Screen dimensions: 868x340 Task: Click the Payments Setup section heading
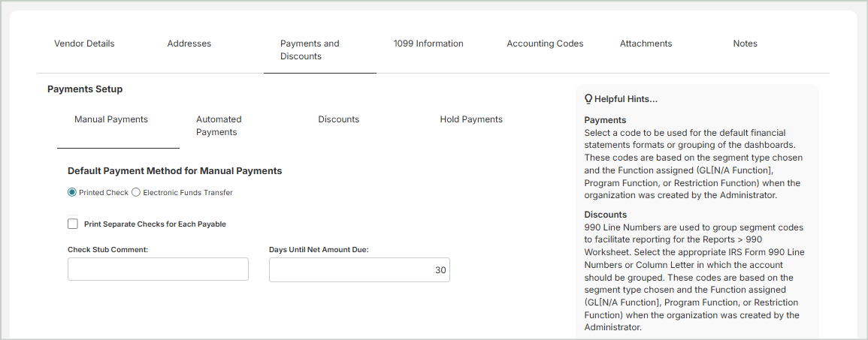(x=85, y=89)
